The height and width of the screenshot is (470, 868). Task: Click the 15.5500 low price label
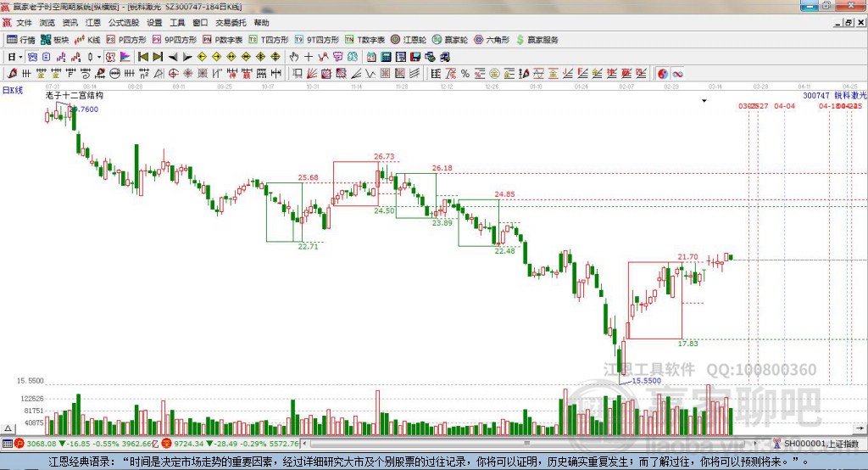point(647,381)
